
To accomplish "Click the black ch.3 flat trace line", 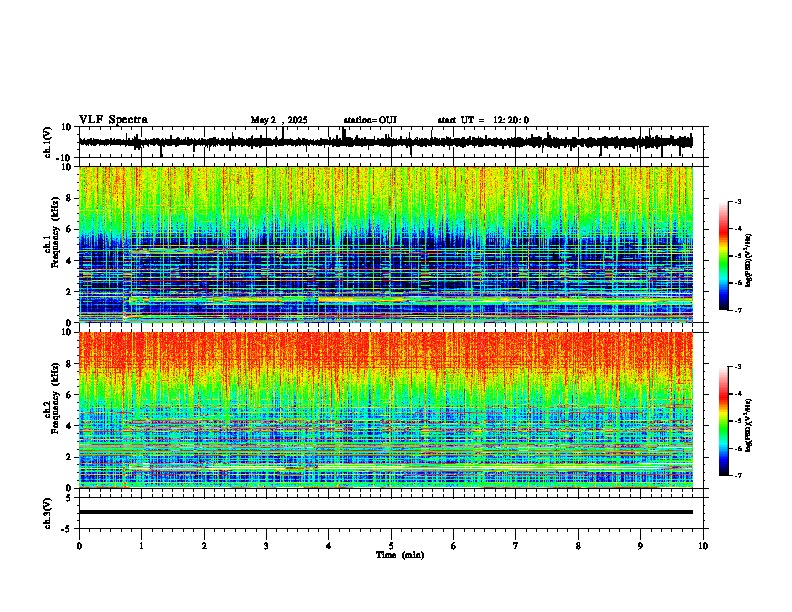I will click(x=386, y=512).
